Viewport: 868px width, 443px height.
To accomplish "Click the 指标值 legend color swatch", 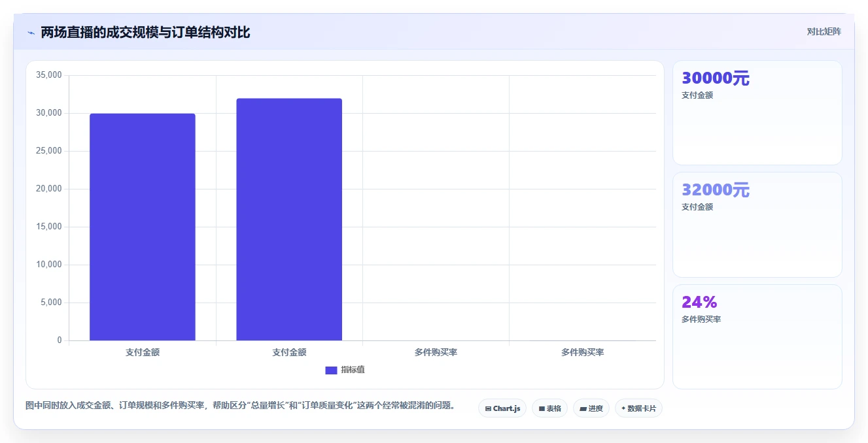I will point(331,370).
